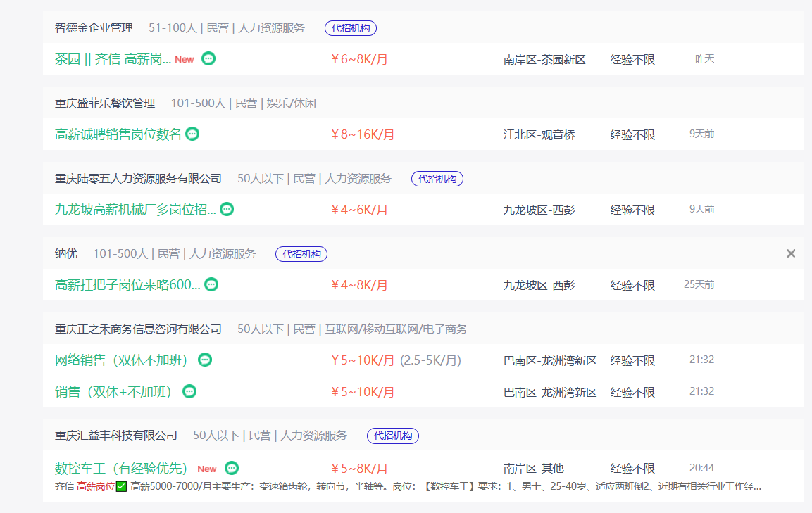Click company name 重庆陆零五人力资源服务有限公司
Screen dimensions: 812x513
138,179
